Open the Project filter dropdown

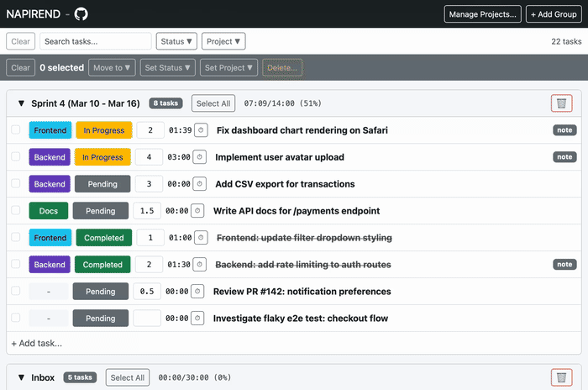[224, 41]
